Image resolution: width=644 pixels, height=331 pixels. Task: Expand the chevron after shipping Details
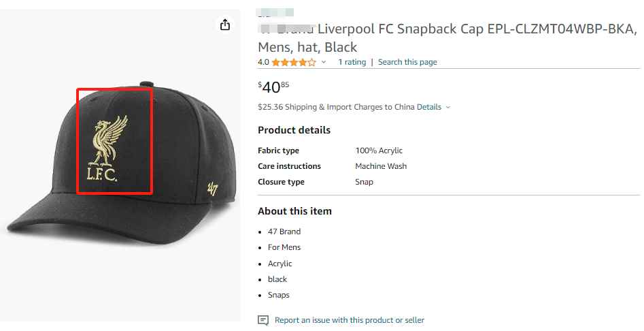click(448, 108)
